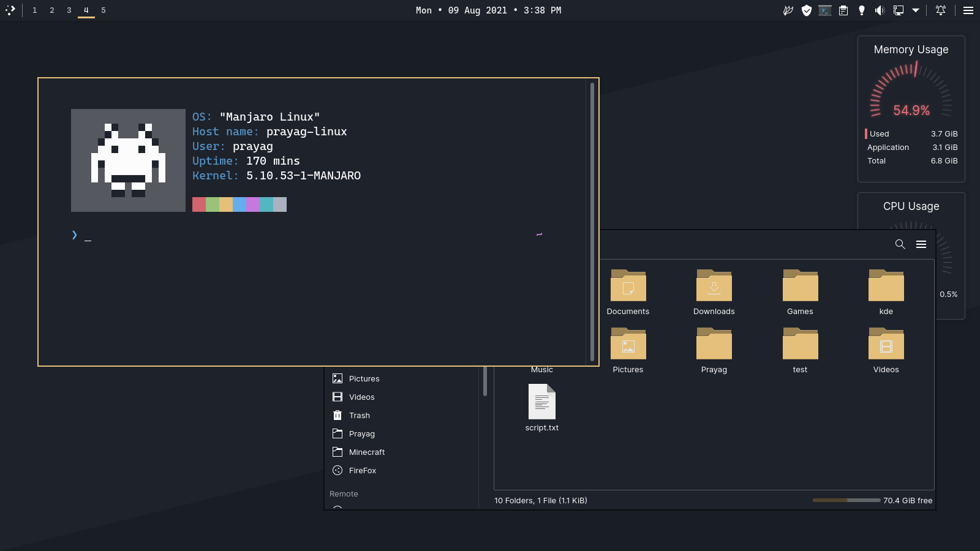Open the Documents folder
980x551 pixels.
point(628,292)
